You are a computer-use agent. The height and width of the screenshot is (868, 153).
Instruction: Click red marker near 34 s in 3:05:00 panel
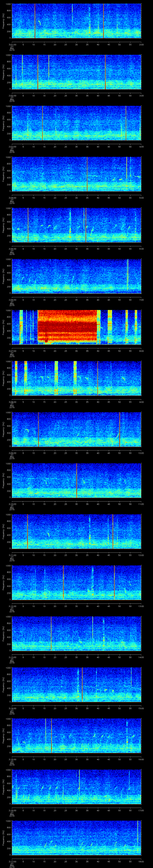(86, 225)
